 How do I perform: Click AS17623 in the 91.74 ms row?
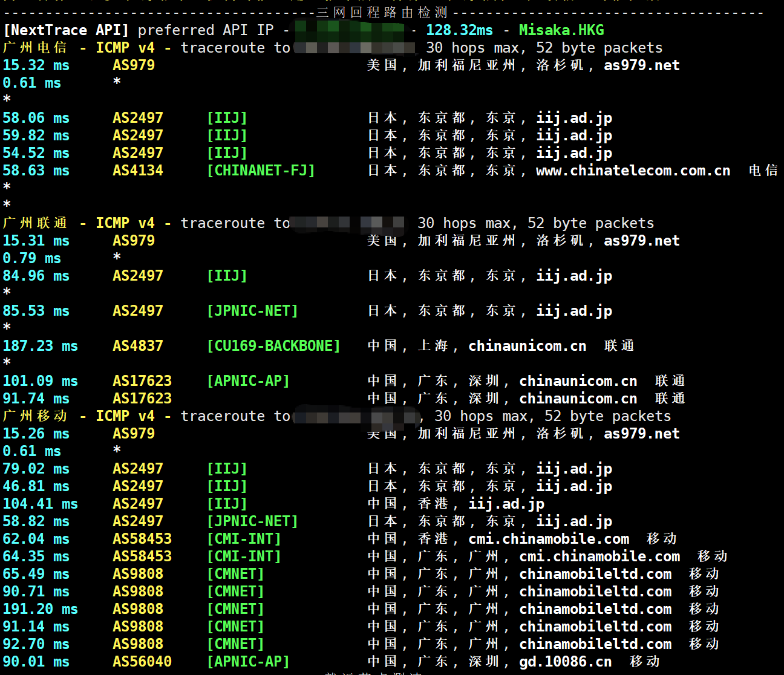[x=142, y=399]
